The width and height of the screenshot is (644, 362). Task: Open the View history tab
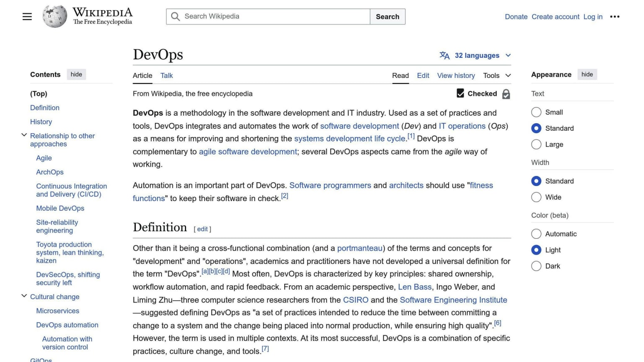456,75
